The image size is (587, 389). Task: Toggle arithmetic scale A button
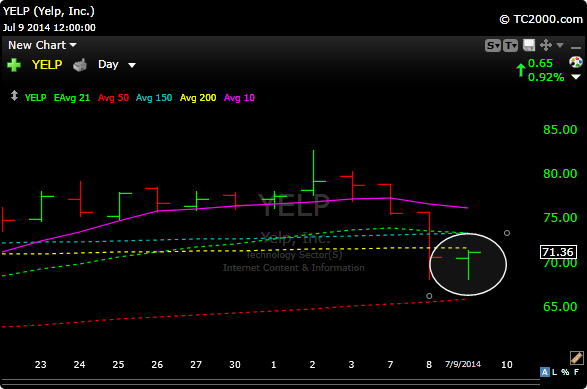coord(544,372)
